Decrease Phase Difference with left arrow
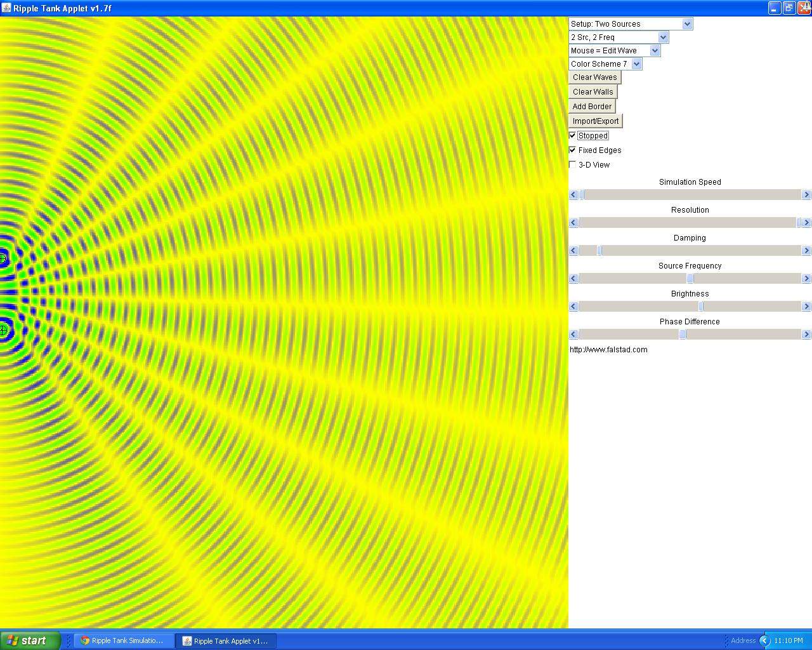 click(x=573, y=335)
